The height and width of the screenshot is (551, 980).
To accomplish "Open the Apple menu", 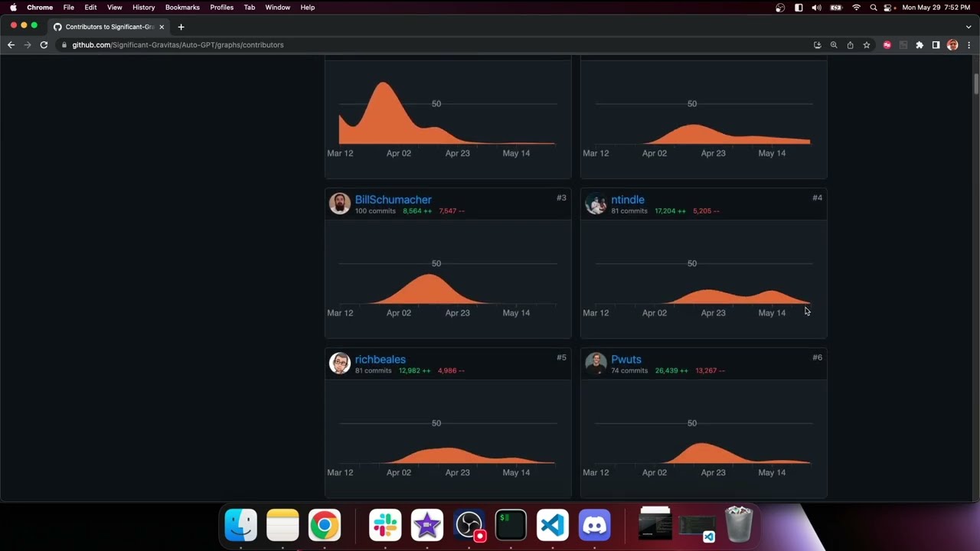I will click(13, 8).
